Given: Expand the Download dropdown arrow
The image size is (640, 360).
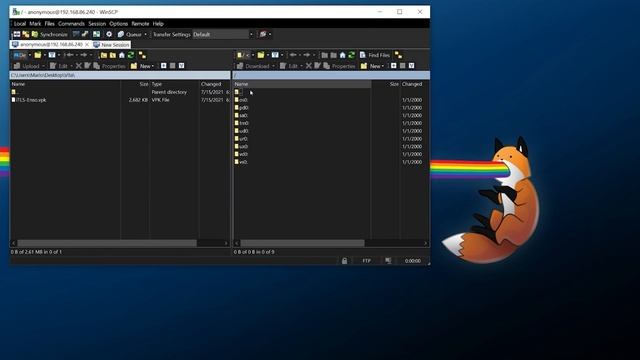Looking at the screenshot, I should coord(273,66).
